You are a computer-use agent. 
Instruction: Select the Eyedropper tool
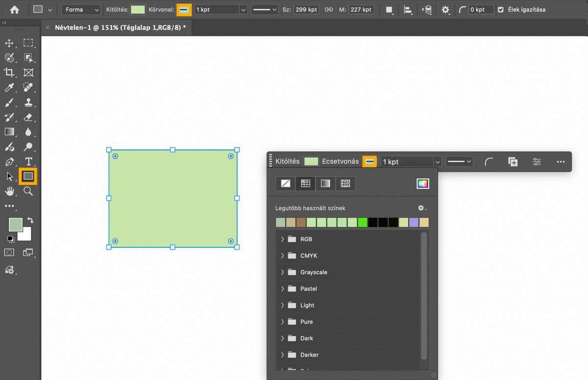tap(9, 88)
